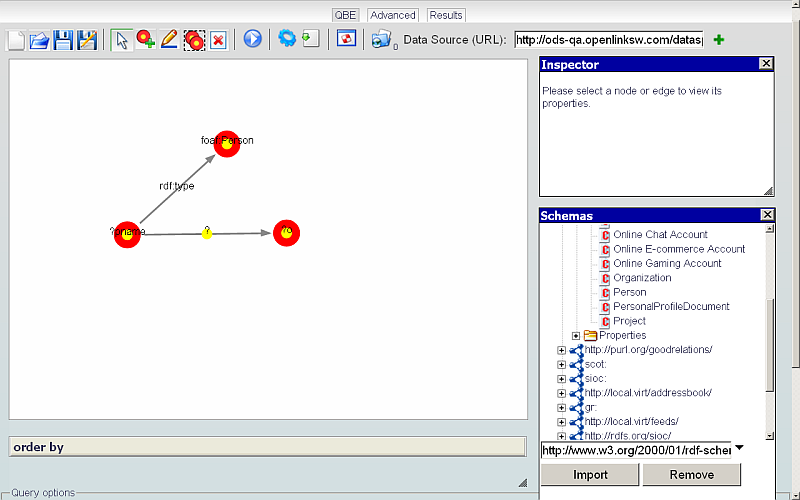The height and width of the screenshot is (500, 800).
Task: Expand the purl.org/goodrelations schema
Action: point(561,350)
